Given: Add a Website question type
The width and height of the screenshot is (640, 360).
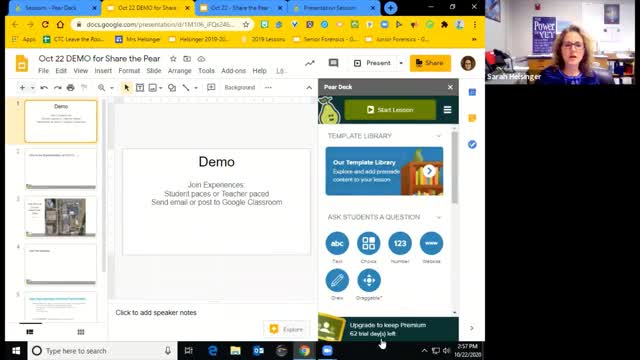Looking at the screenshot, I should (x=431, y=243).
